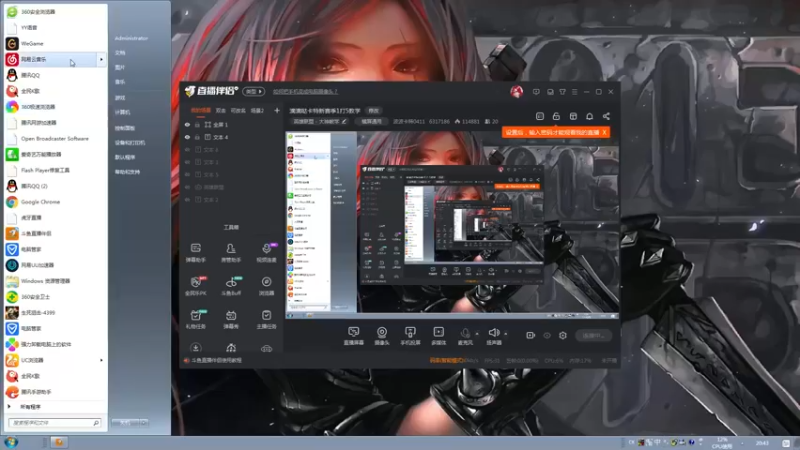Open Administrator in Start menu
The width and height of the screenshot is (800, 450).
(131, 38)
